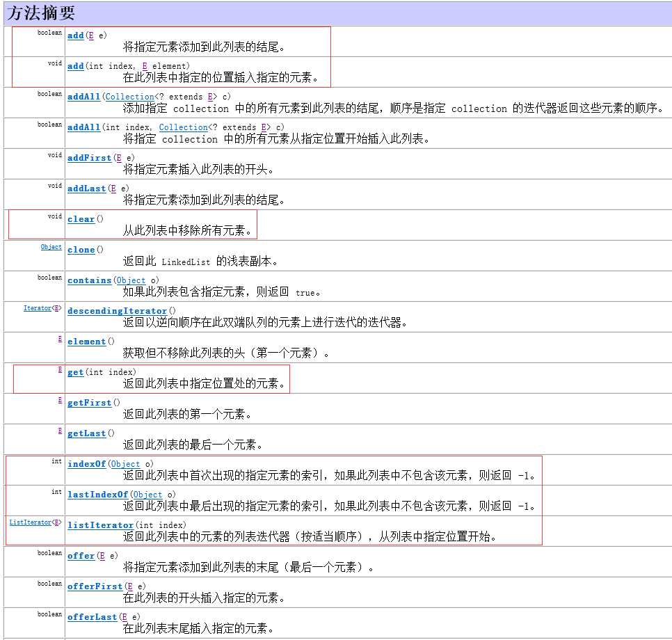
Task: Click the Object parameter link in lastIndexOf
Action: (x=148, y=495)
